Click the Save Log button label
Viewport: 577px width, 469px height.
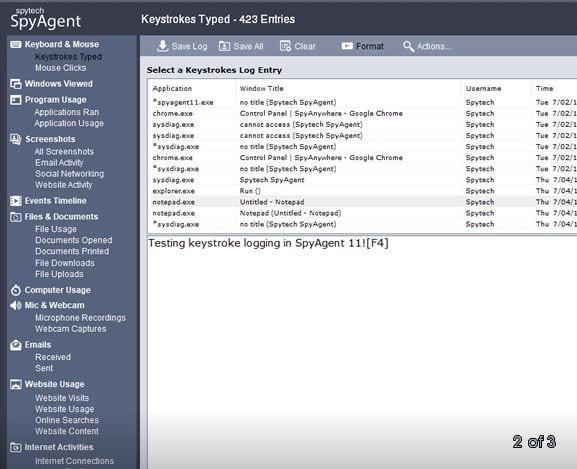(x=189, y=46)
